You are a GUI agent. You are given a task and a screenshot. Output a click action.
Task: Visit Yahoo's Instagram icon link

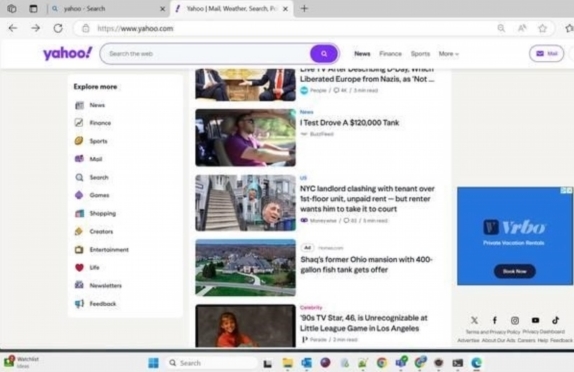coord(515,320)
